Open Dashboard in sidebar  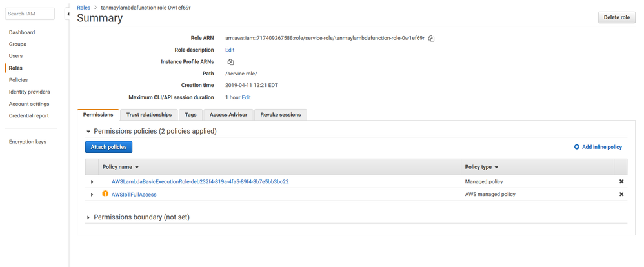(x=22, y=32)
